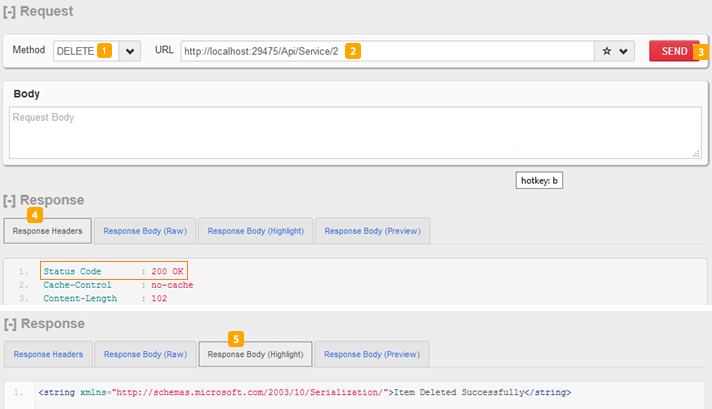Select Response Headers tab in upper Response
Viewport: 712px width, 409px height.
coord(48,231)
